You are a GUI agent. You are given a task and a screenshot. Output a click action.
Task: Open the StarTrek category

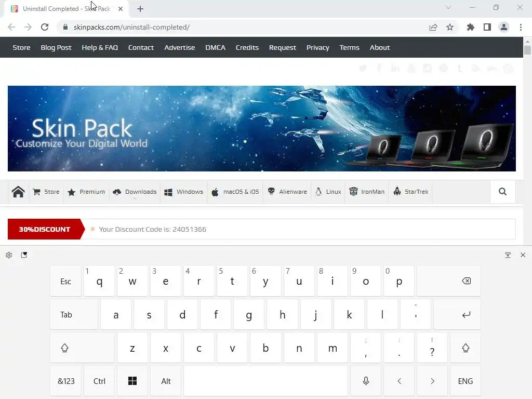coord(410,192)
